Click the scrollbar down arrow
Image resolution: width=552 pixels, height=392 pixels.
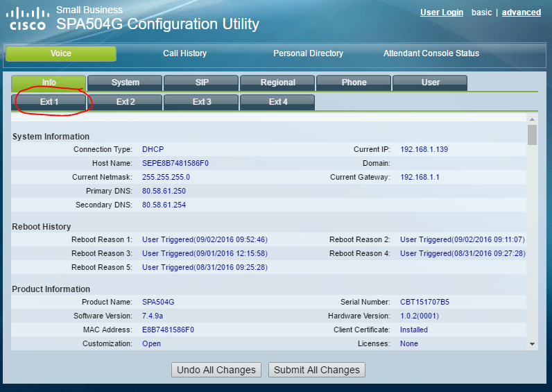pos(533,344)
